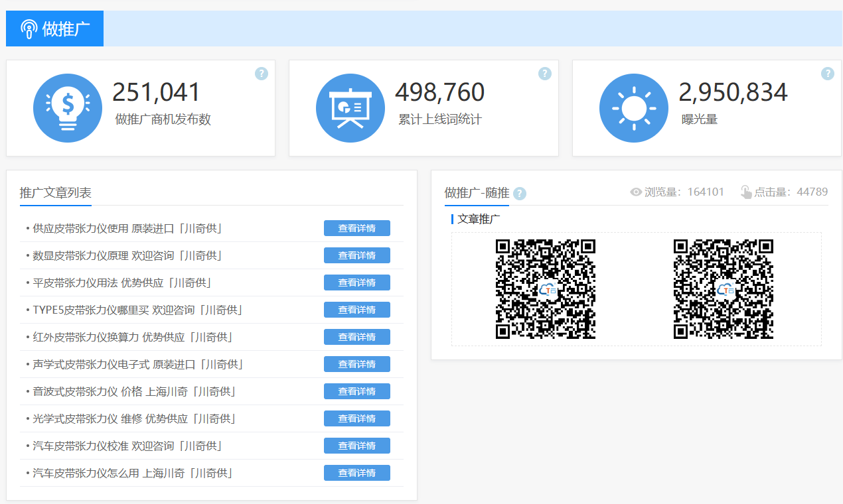
Task: Click the 做推广 broadcast icon in header
Action: (x=29, y=29)
